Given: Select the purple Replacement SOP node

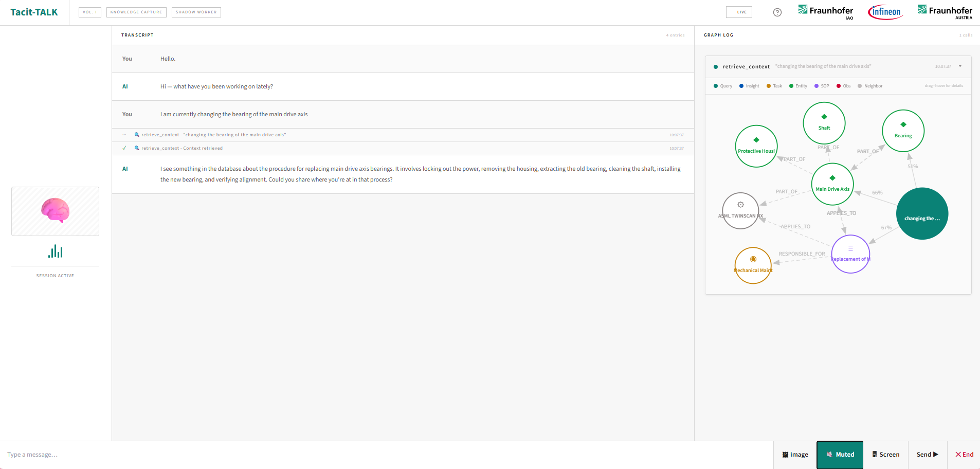Looking at the screenshot, I should [x=850, y=254].
